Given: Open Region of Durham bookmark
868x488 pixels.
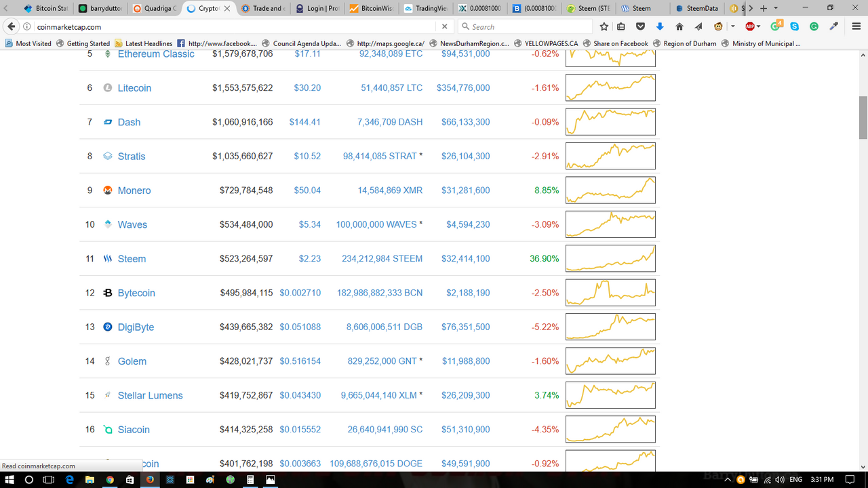Looking at the screenshot, I should 684,43.
